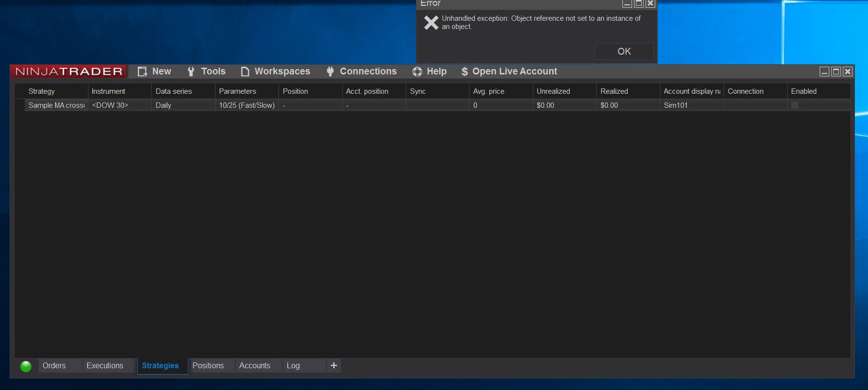Sort by the Strategy column header
868x390 pixels.
coord(56,91)
